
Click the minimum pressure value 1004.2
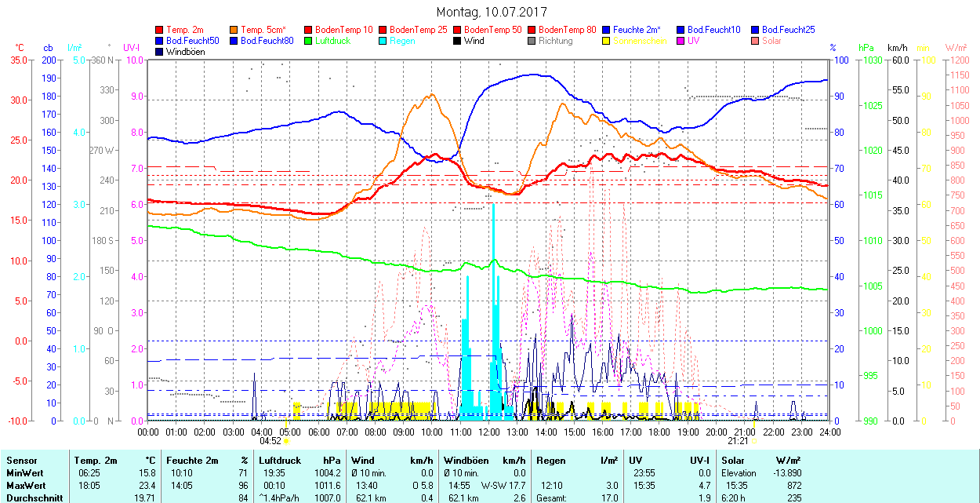(327, 473)
